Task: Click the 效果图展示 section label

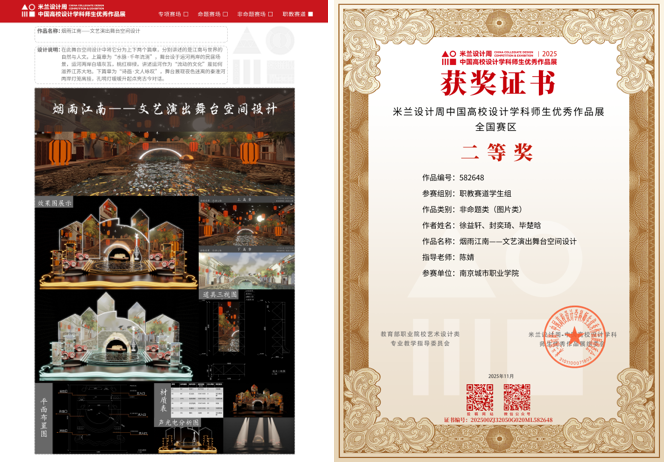Action: click(x=56, y=203)
